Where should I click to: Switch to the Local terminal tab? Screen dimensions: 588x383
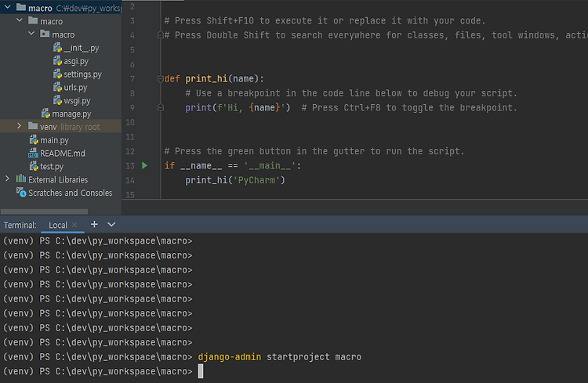[x=58, y=226]
